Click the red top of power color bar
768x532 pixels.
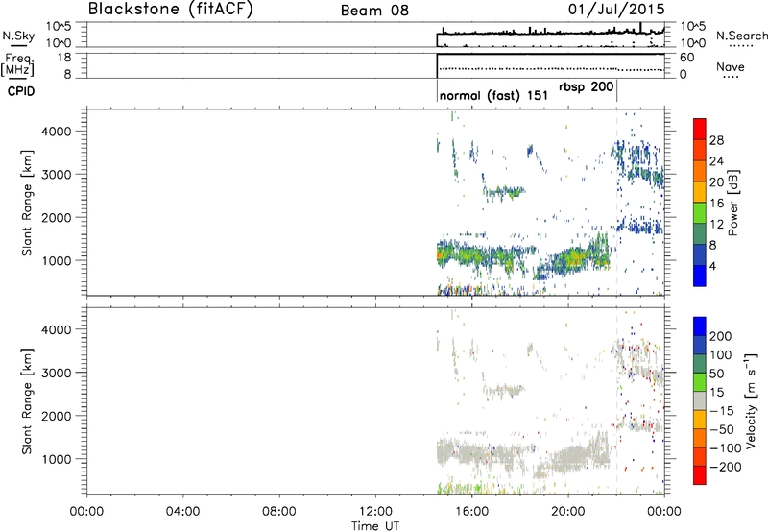(x=700, y=130)
